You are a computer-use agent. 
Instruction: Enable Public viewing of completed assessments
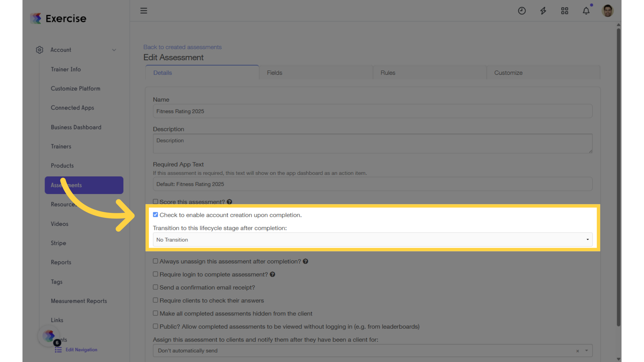click(x=155, y=326)
